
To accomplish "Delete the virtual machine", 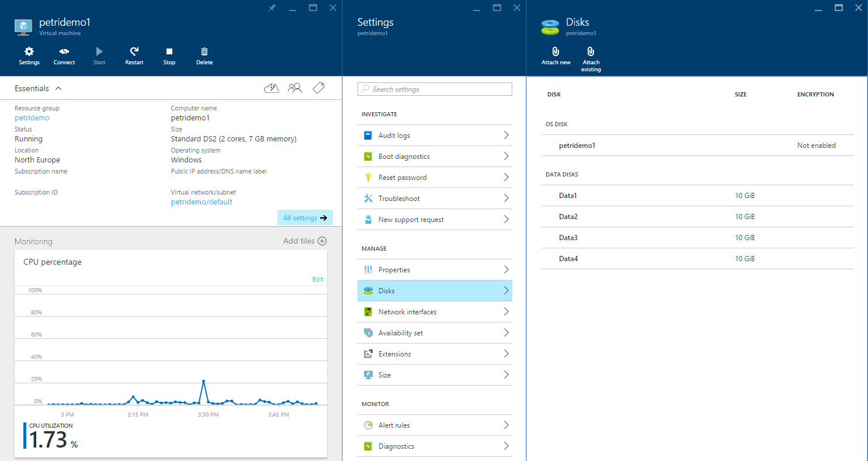I will coord(204,56).
